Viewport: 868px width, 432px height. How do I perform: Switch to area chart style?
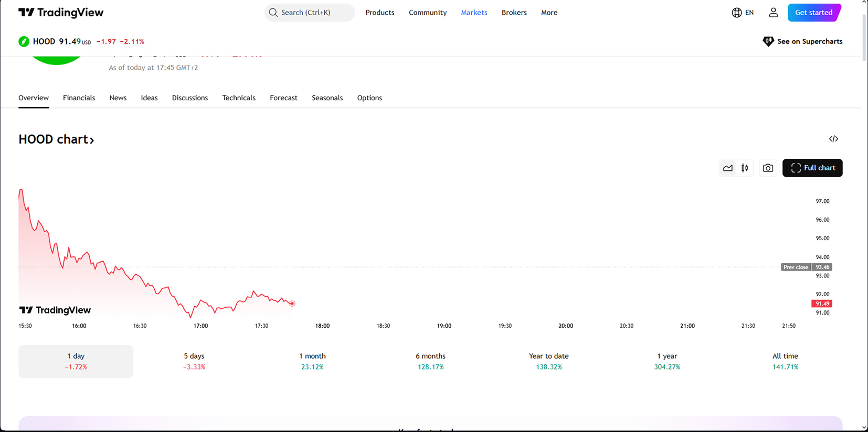point(728,168)
